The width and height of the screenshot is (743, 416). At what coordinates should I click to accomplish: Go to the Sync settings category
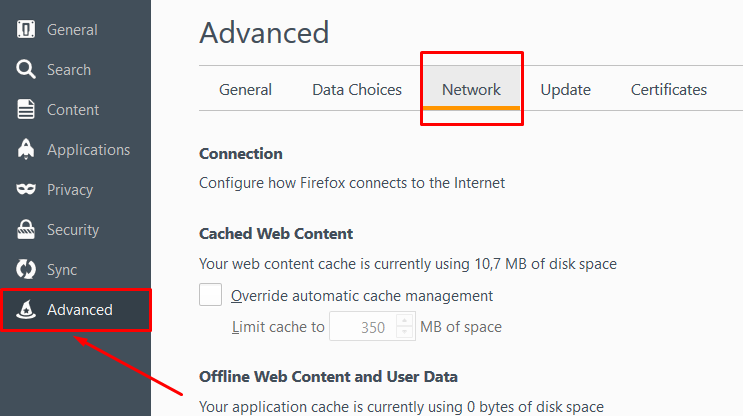coord(62,270)
